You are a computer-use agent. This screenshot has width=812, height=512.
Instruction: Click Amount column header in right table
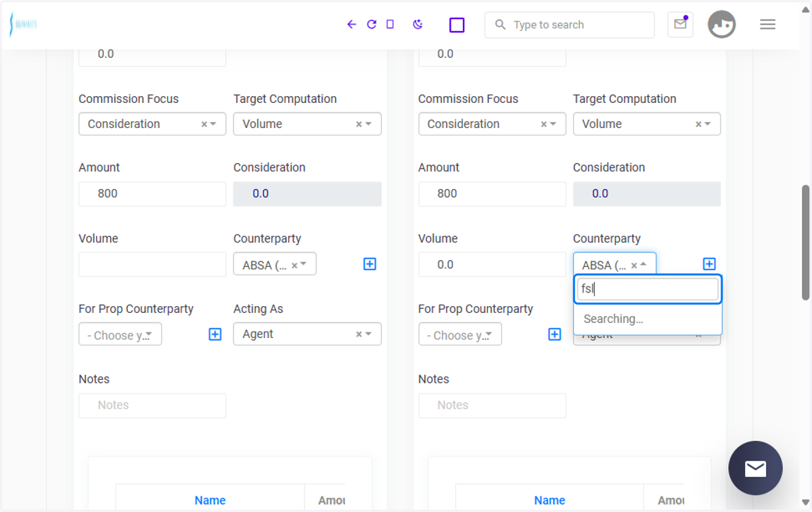coord(671,500)
